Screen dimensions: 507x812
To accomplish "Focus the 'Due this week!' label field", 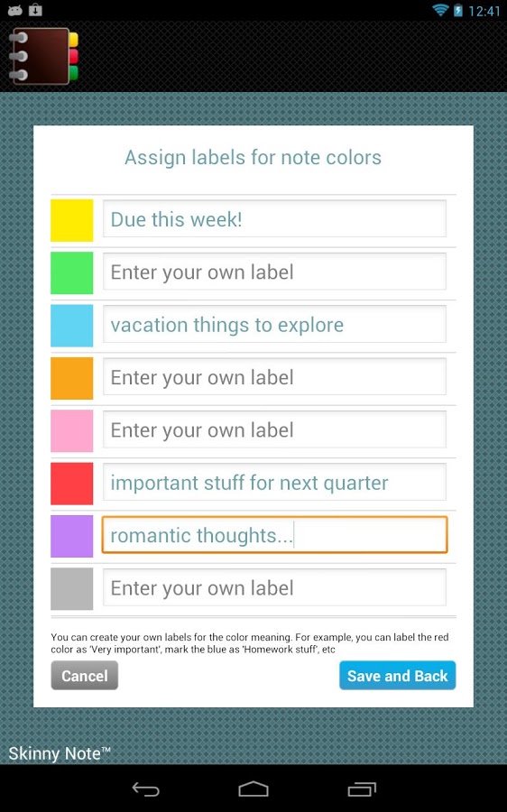I will point(274,219).
